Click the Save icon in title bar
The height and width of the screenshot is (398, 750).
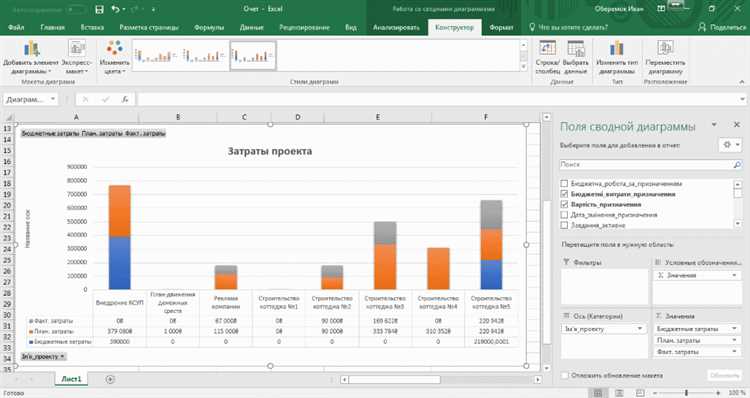pyautogui.click(x=99, y=9)
